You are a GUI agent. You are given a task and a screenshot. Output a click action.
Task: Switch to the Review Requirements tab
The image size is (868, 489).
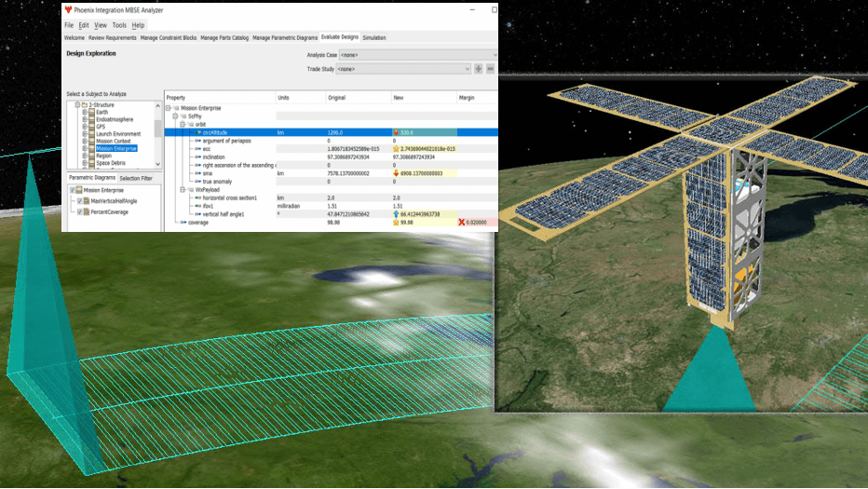point(113,37)
